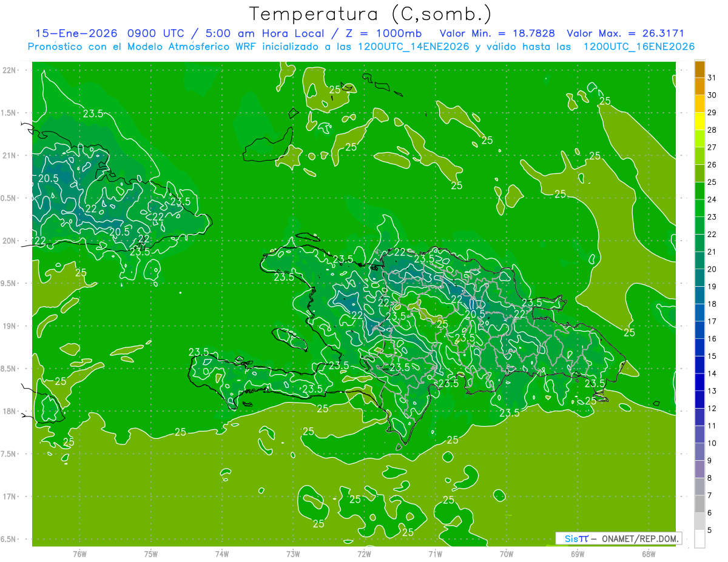Click the '76W' longitude axis label
The height and width of the screenshot is (562, 728).
79,554
